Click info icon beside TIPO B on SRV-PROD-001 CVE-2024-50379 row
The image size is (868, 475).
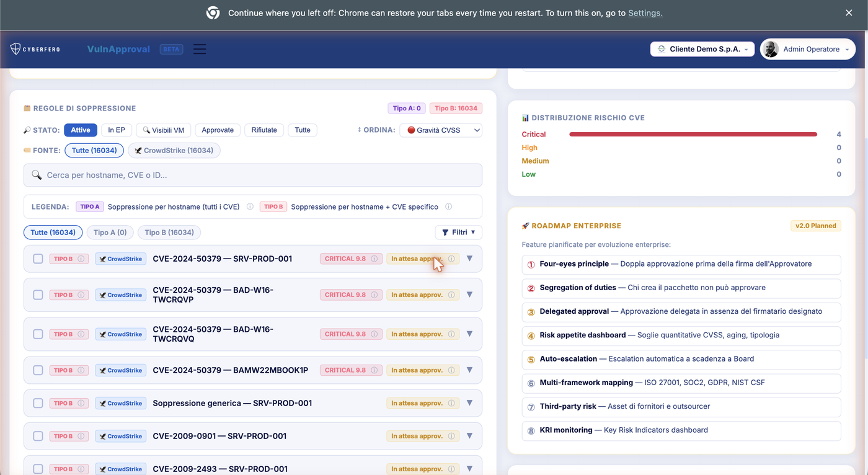click(81, 259)
